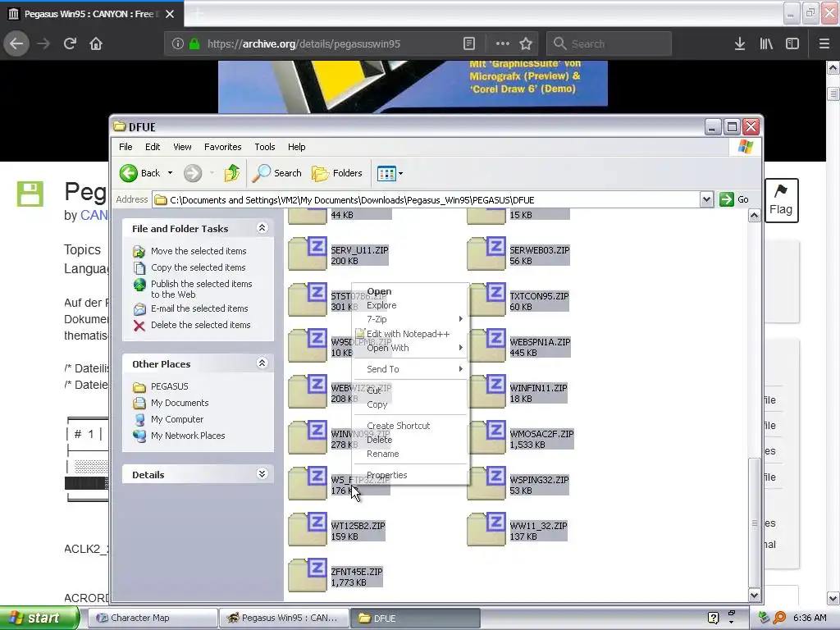Select the SERV_U11.ZIP file icon
The image size is (840, 630).
click(x=308, y=254)
